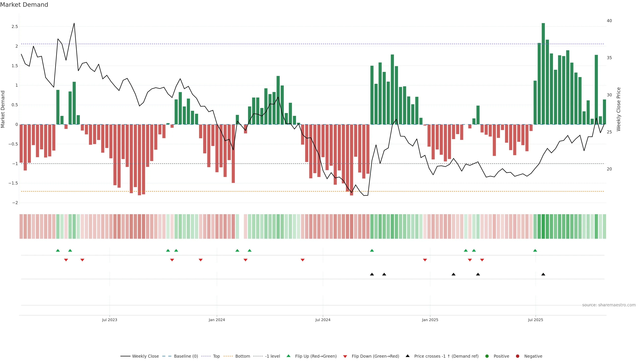Toggle the Bottom legend entry

pos(243,356)
